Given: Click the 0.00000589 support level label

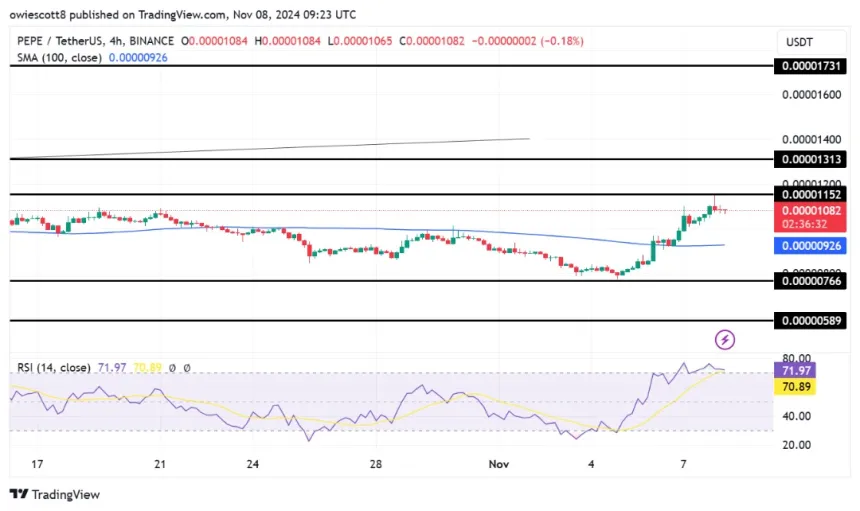Looking at the screenshot, I should coord(811,320).
